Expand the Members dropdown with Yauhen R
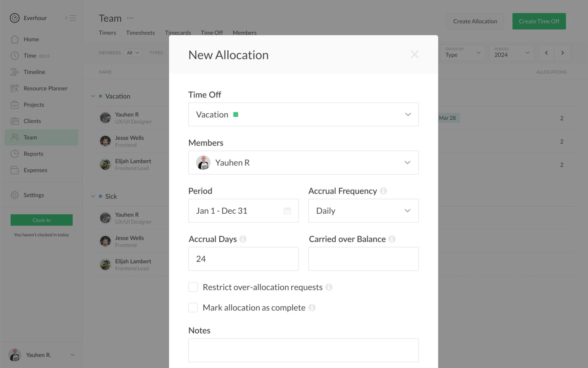The width and height of the screenshot is (588, 368). (407, 162)
